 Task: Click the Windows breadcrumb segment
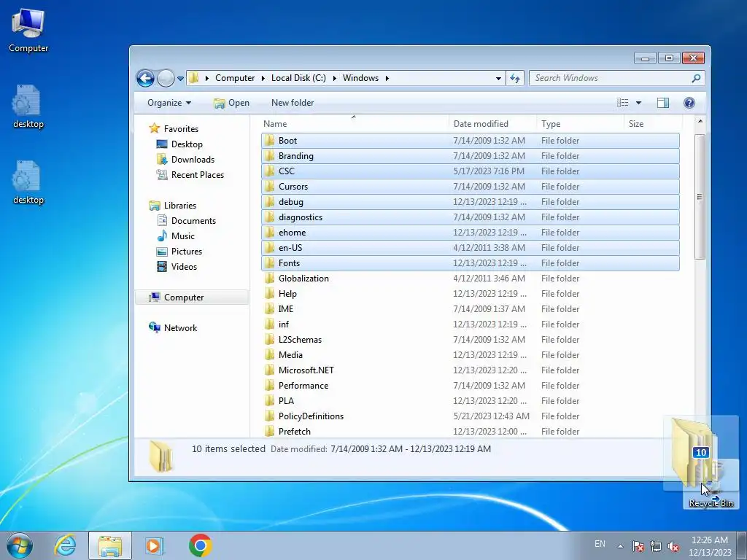coord(360,78)
